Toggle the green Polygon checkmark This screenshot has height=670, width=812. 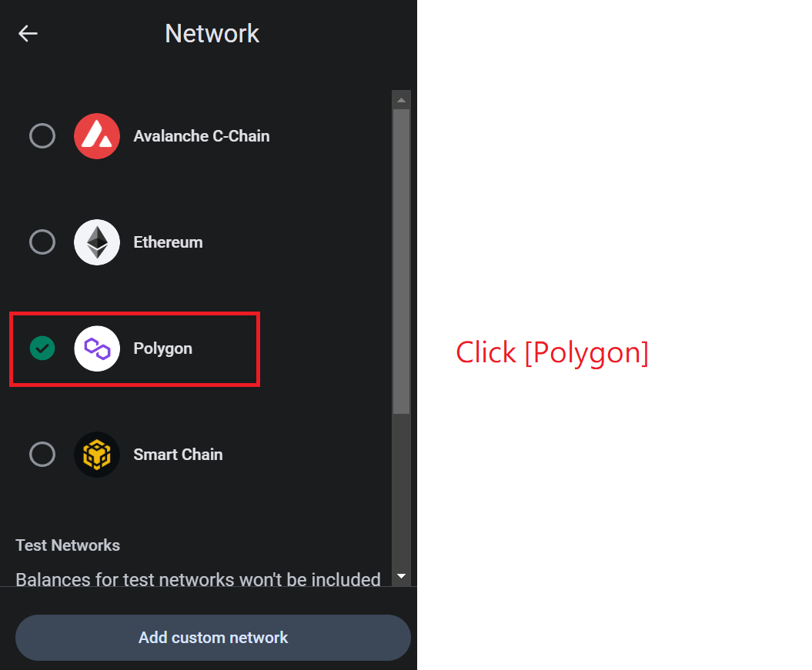42,348
